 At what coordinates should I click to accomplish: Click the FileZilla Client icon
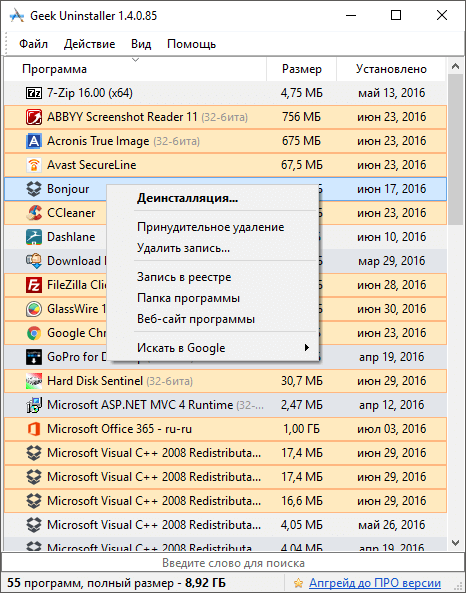coord(34,285)
